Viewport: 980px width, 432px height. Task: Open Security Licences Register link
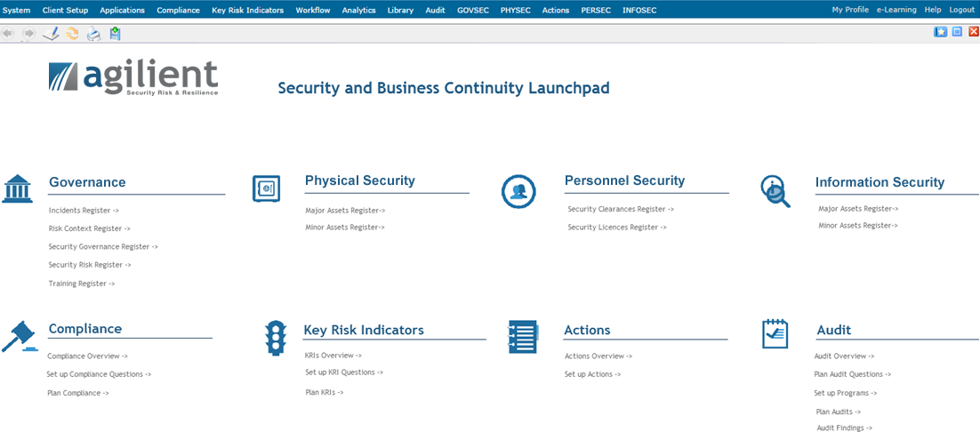click(x=617, y=228)
